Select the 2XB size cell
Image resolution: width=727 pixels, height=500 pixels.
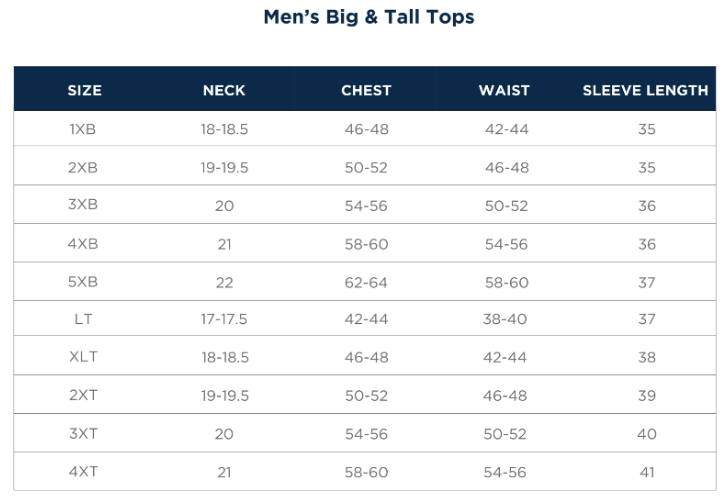tap(83, 168)
